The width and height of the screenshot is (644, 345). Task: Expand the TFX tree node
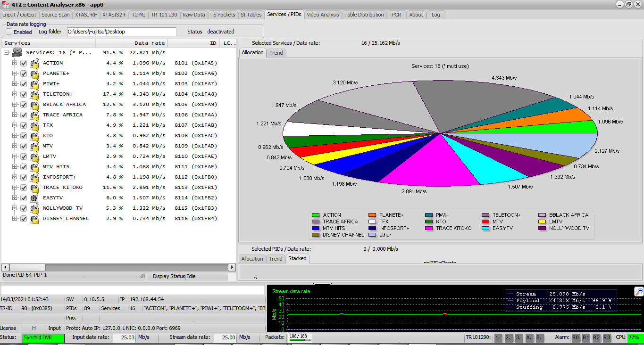point(15,125)
